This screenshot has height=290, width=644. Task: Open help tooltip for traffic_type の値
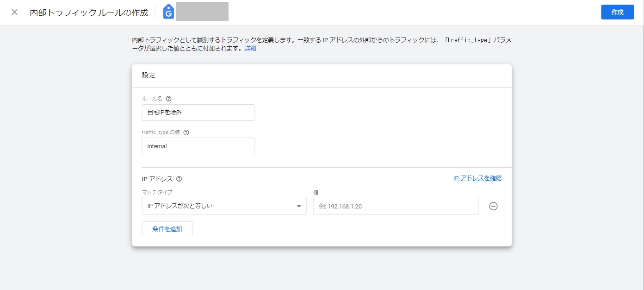click(x=186, y=132)
